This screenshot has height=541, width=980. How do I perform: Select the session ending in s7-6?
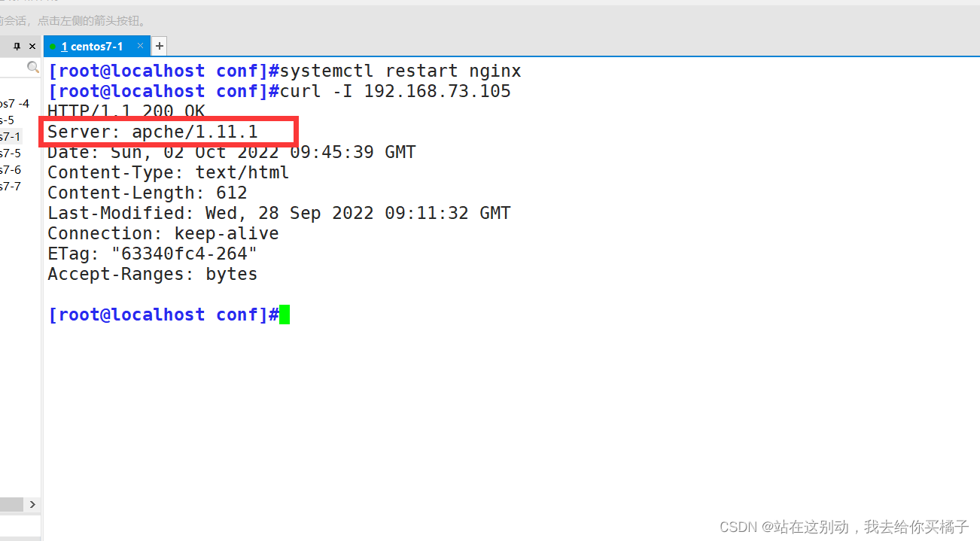[11, 169]
